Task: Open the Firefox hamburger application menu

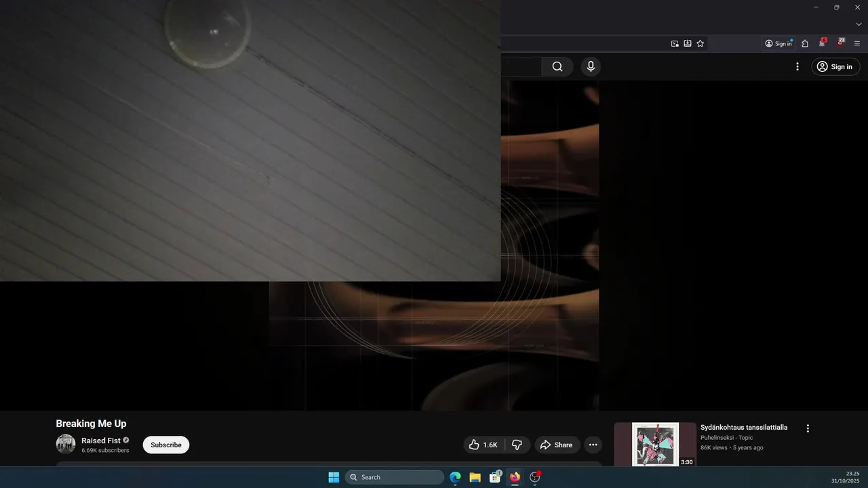Action: (857, 43)
